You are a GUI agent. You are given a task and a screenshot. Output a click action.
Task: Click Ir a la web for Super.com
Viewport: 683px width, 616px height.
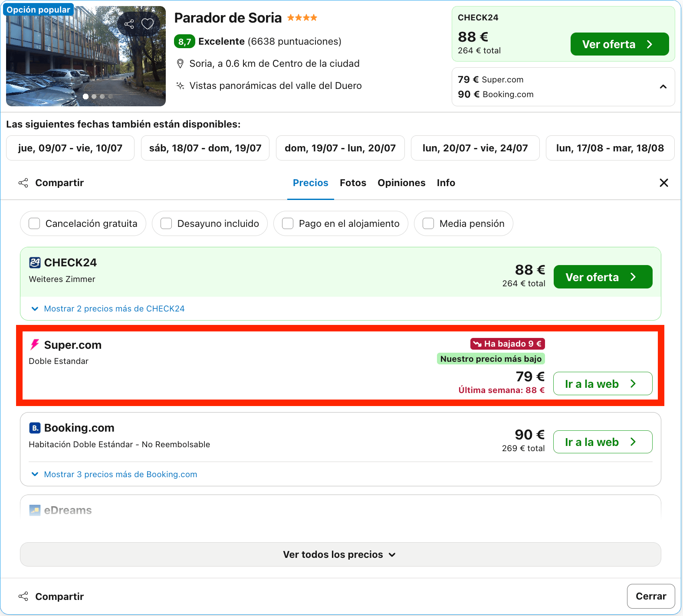pyautogui.click(x=603, y=383)
